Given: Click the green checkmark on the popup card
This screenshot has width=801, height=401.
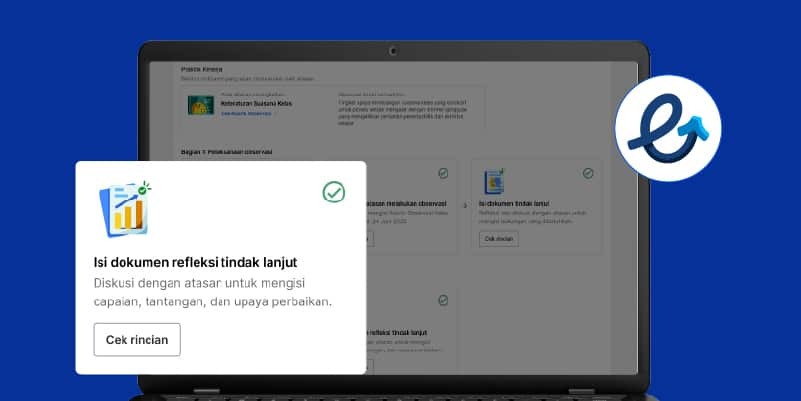Looking at the screenshot, I should 334,192.
